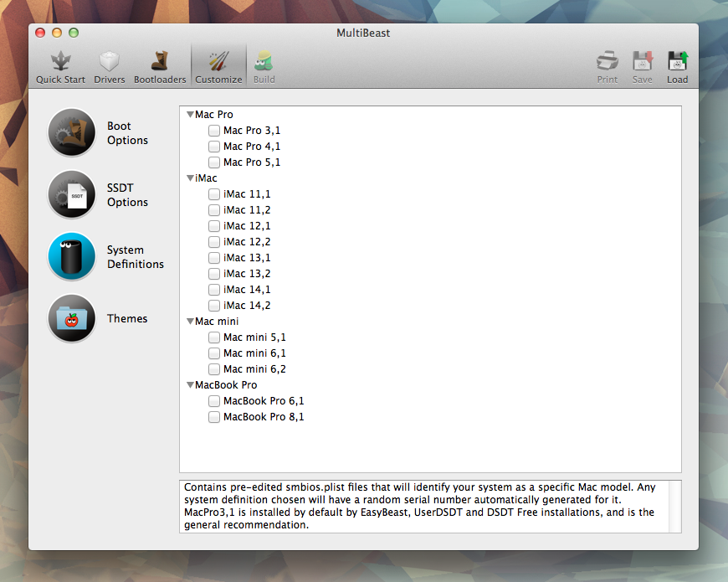Viewport: 728px width, 582px height.
Task: Tick the Mac mini 6,2 checkbox
Action: pyautogui.click(x=214, y=368)
